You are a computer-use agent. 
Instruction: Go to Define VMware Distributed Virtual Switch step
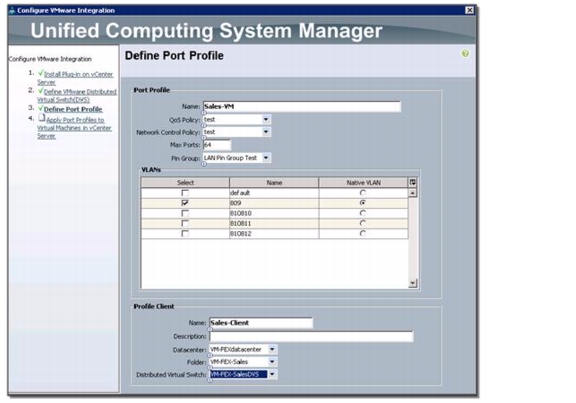[77, 96]
